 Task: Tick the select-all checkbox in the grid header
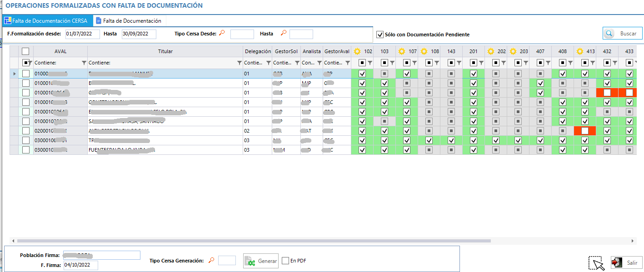[x=25, y=51]
